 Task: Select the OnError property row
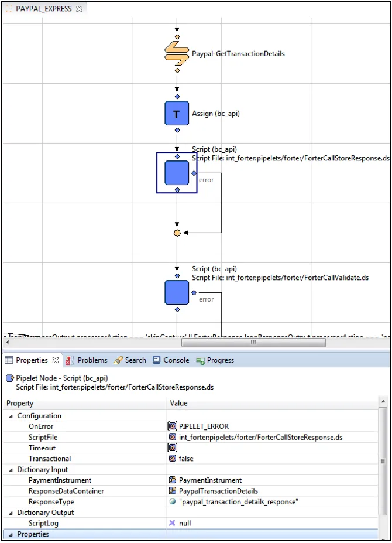[190, 426]
